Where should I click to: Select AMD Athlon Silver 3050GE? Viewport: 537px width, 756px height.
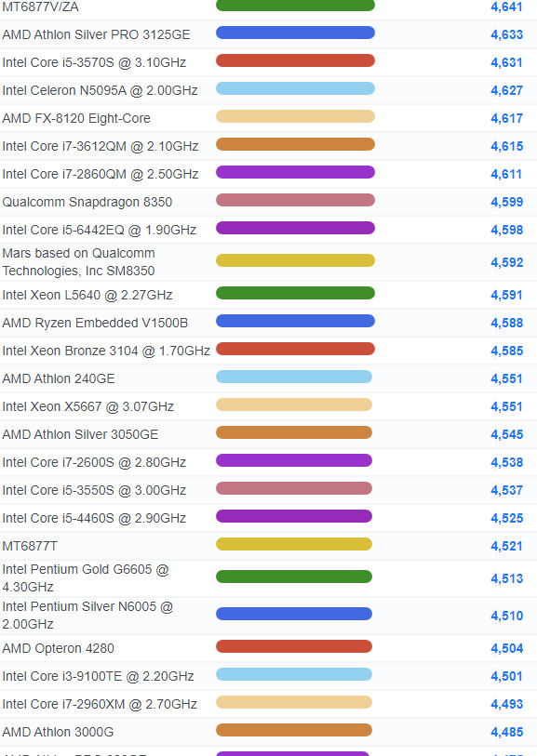point(80,435)
